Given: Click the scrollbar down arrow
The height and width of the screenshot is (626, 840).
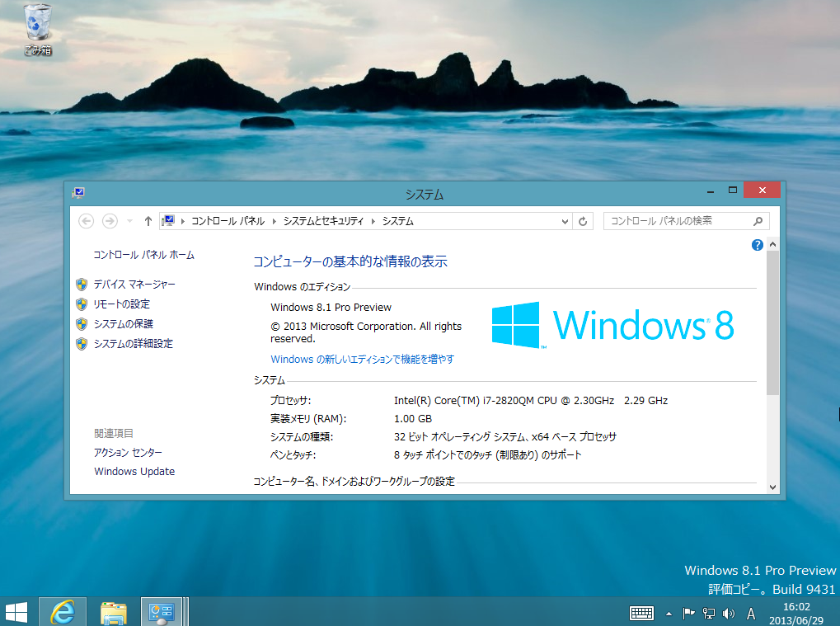Looking at the screenshot, I should click(772, 487).
